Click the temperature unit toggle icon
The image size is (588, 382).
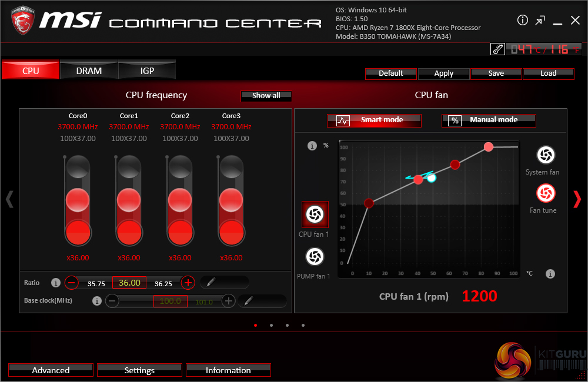point(497,49)
